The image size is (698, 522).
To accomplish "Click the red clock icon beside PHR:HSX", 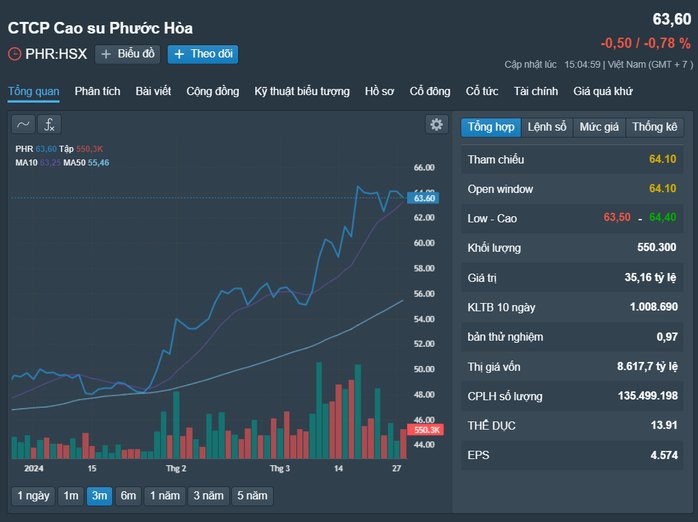I will click(14, 54).
